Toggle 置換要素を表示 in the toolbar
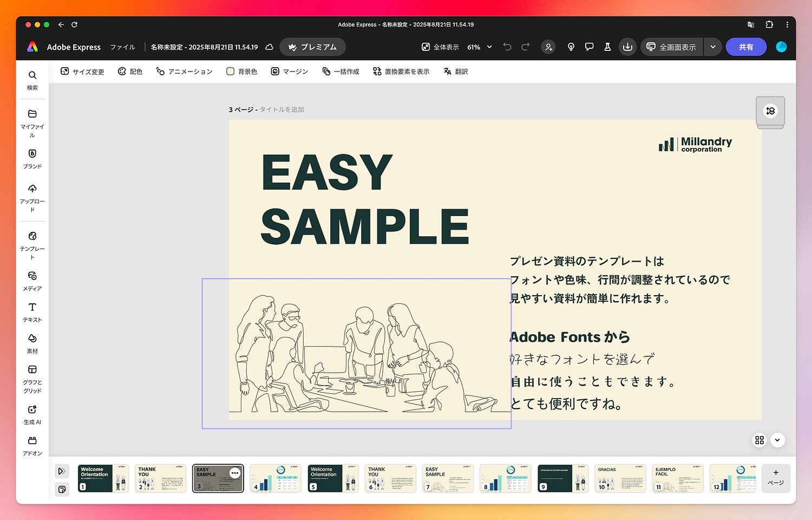812x520 pixels. (x=401, y=71)
